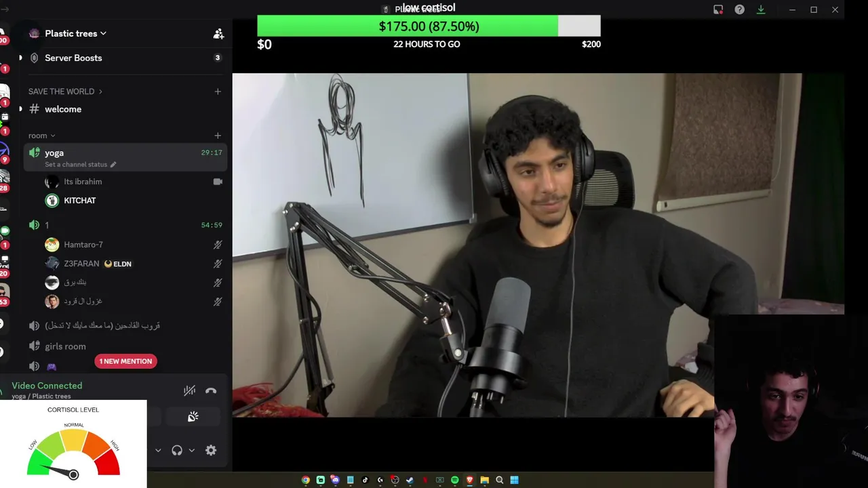Click muted mic icon beside غزول ال قرود
This screenshot has width=868, height=488.
tap(218, 302)
